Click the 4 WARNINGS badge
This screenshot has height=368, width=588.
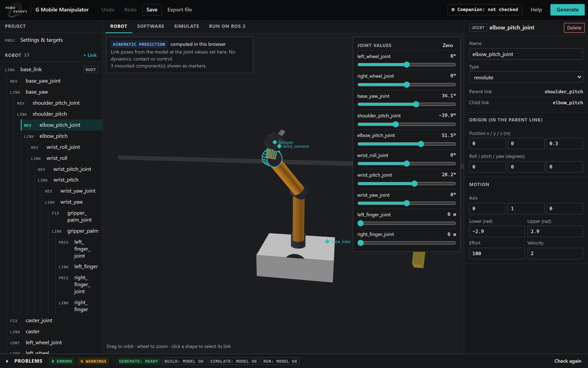pyautogui.click(x=93, y=361)
